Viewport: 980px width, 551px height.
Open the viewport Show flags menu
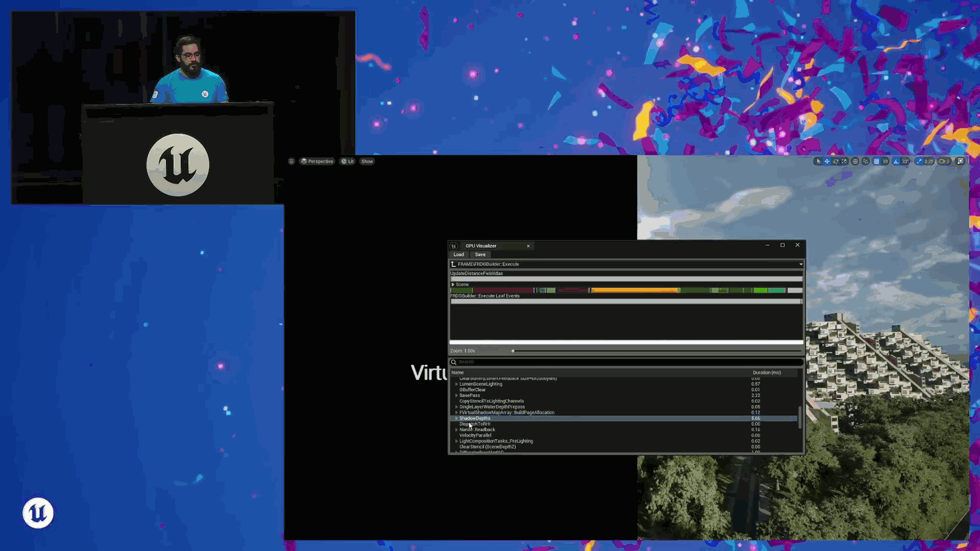coord(367,162)
